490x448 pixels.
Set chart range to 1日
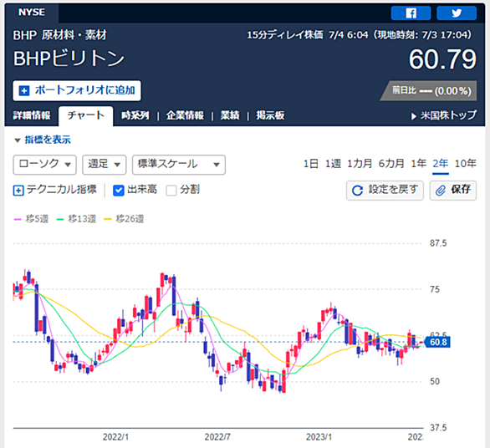[311, 164]
